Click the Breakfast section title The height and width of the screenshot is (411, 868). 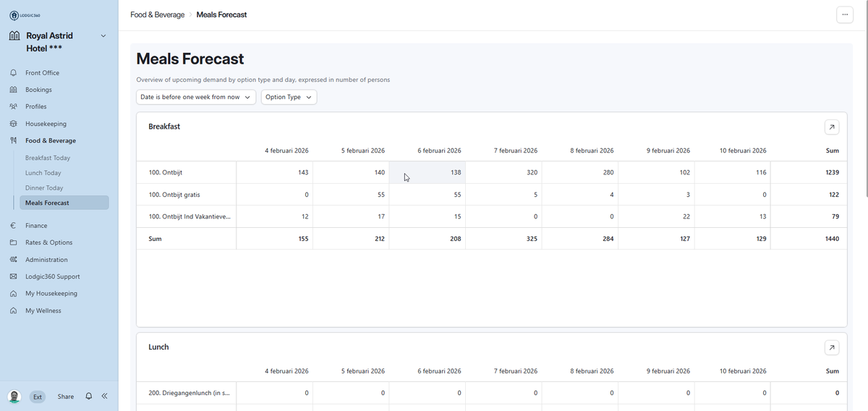[164, 127]
